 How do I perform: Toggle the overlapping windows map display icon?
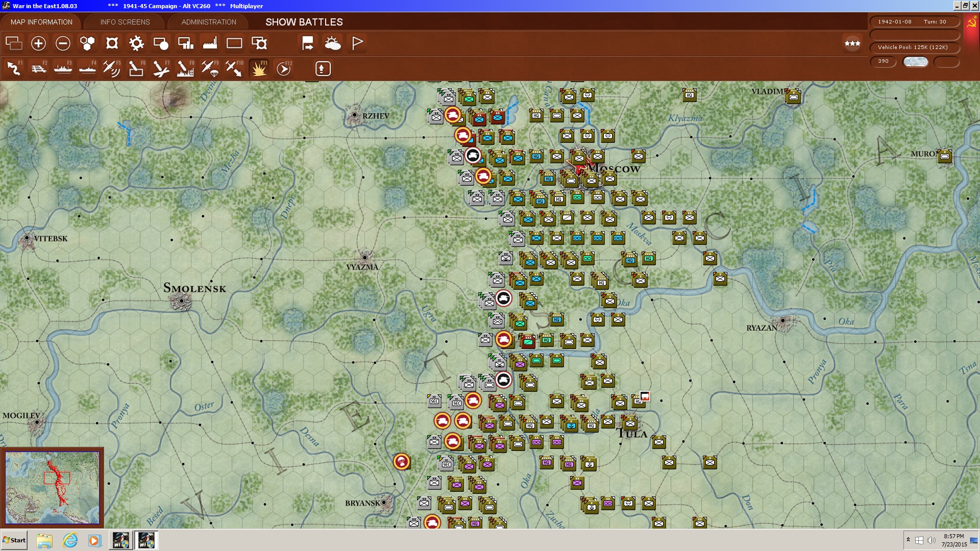pyautogui.click(x=14, y=43)
